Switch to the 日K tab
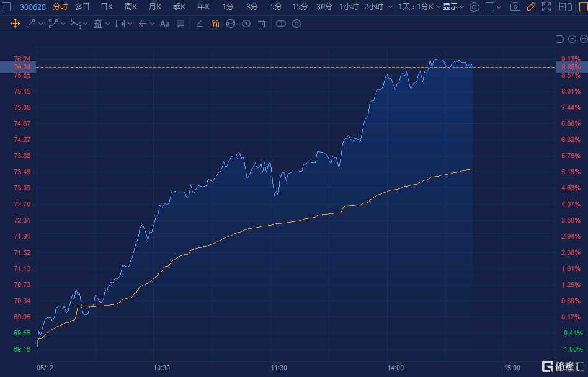Image resolution: width=588 pixels, height=377 pixels. tap(107, 7)
